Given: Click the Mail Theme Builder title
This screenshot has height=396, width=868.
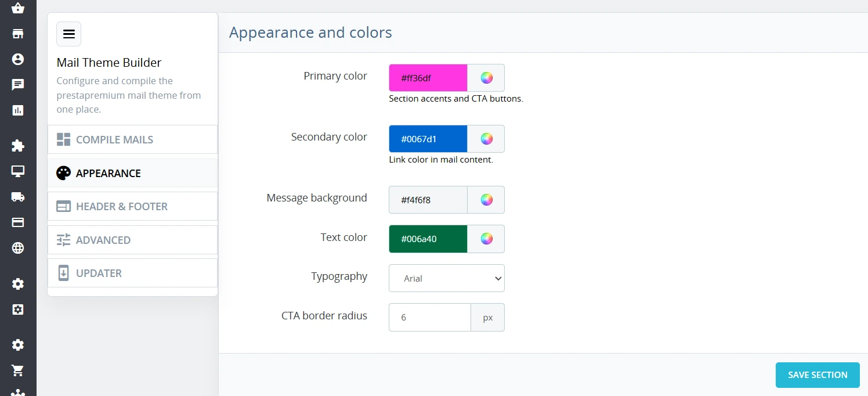Looking at the screenshot, I should pos(109,62).
